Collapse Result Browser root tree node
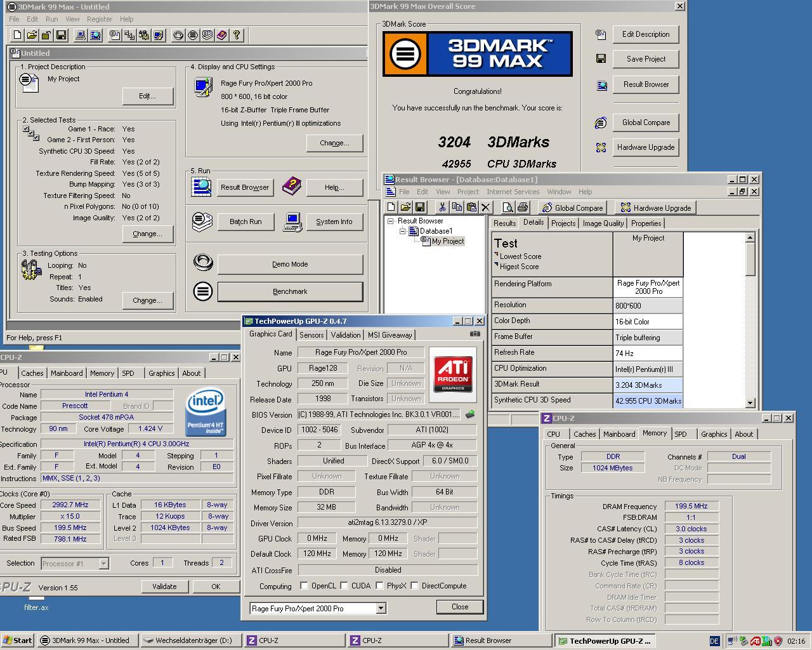Image resolution: width=812 pixels, height=650 pixels. [391, 221]
